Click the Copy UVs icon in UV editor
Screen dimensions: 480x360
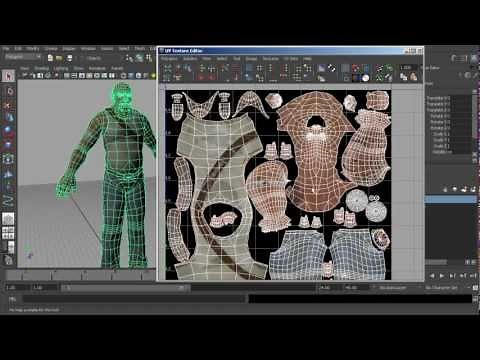[x=403, y=77]
